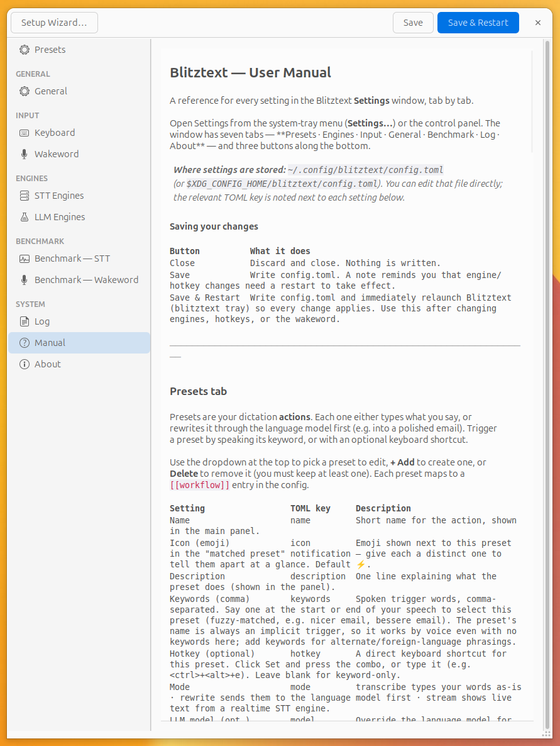This screenshot has width=560, height=746.
Task: Click 'Hotkey (optional)' table row label
Action: tap(212, 654)
